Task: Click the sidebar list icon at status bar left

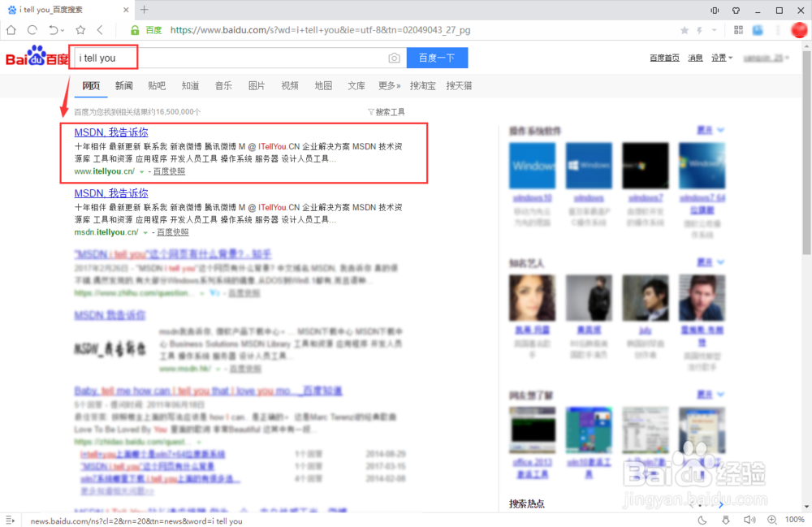Action: coord(11,520)
